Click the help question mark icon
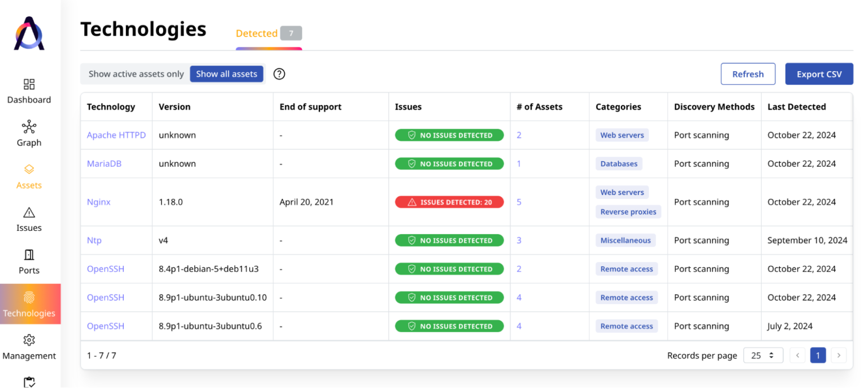Screen dimensions: 868x388 pyautogui.click(x=279, y=74)
